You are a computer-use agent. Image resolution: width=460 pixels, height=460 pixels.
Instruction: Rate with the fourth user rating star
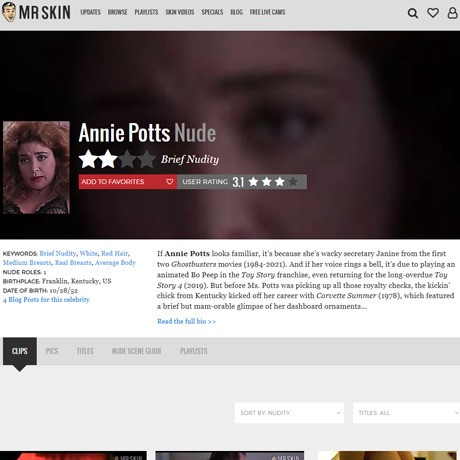(x=293, y=182)
